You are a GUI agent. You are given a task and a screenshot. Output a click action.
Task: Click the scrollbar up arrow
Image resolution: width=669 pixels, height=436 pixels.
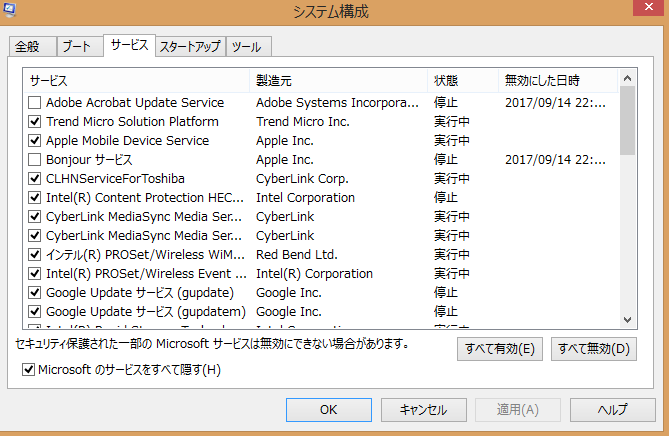pos(627,78)
